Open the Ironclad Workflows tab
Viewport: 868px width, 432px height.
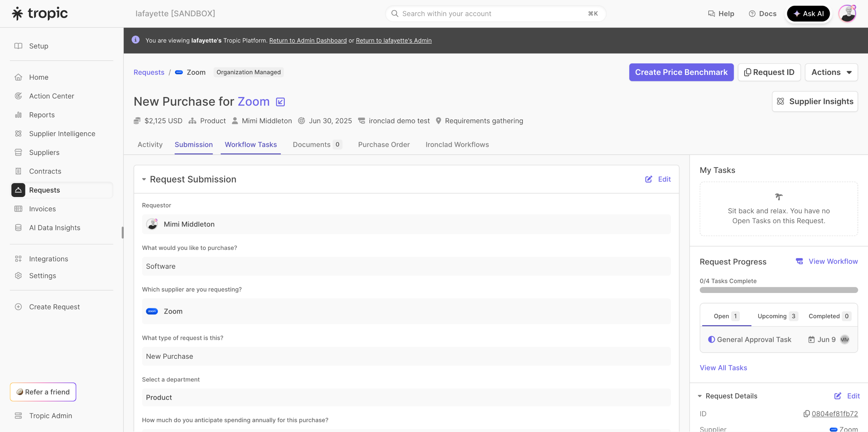[x=457, y=144]
